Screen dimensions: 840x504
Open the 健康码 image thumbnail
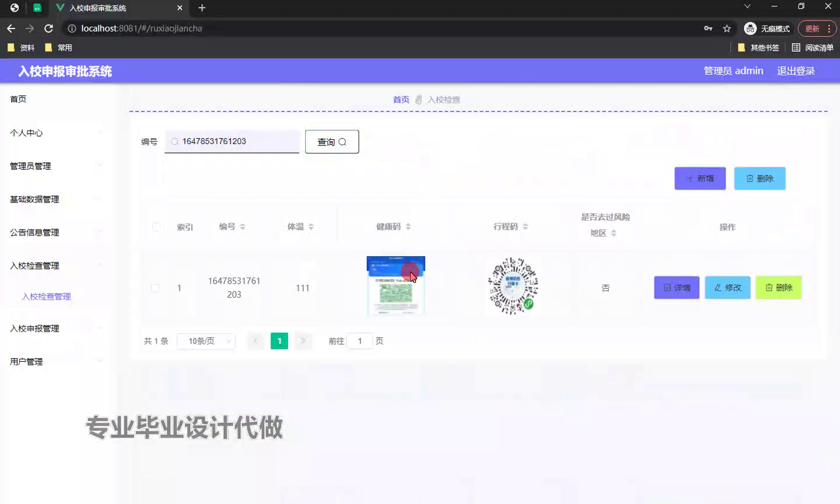tap(395, 286)
